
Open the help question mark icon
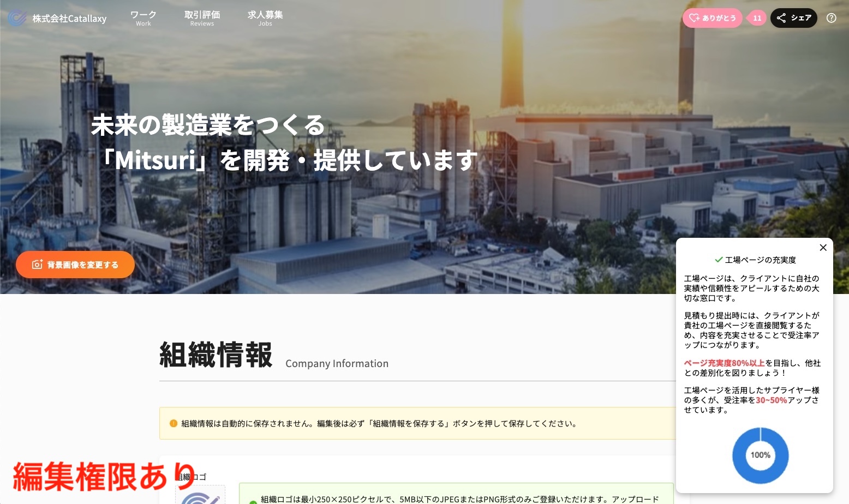[832, 18]
